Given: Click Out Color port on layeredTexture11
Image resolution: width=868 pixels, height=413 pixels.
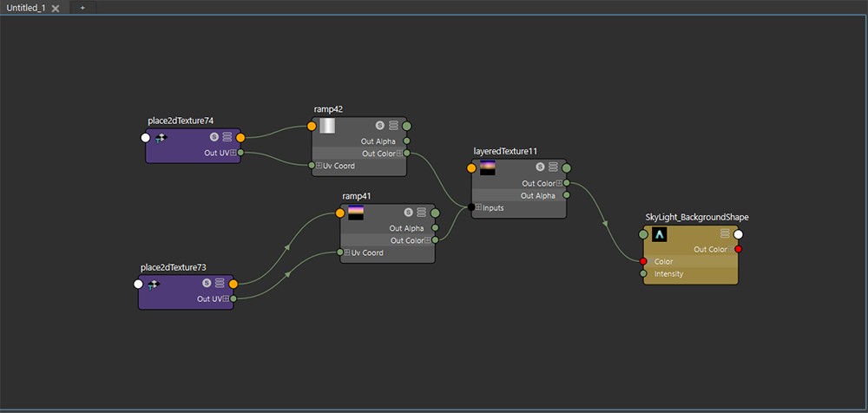Looking at the screenshot, I should pyautogui.click(x=566, y=183).
